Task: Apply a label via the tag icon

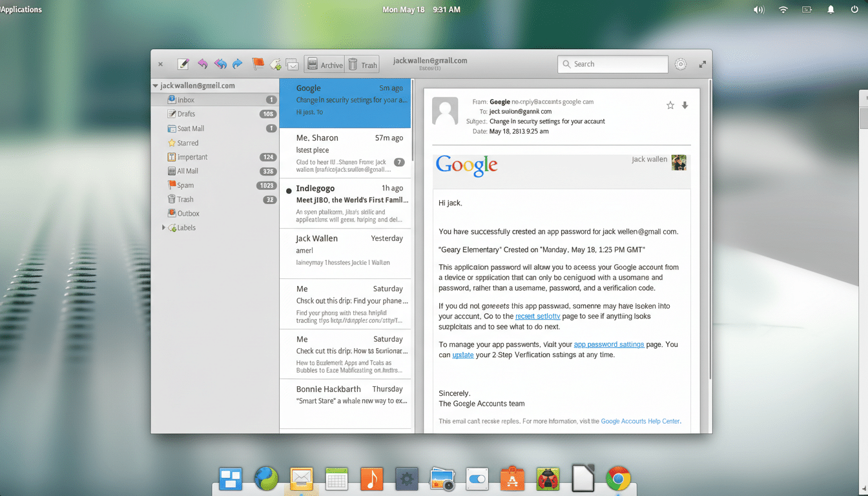Action: coord(275,63)
